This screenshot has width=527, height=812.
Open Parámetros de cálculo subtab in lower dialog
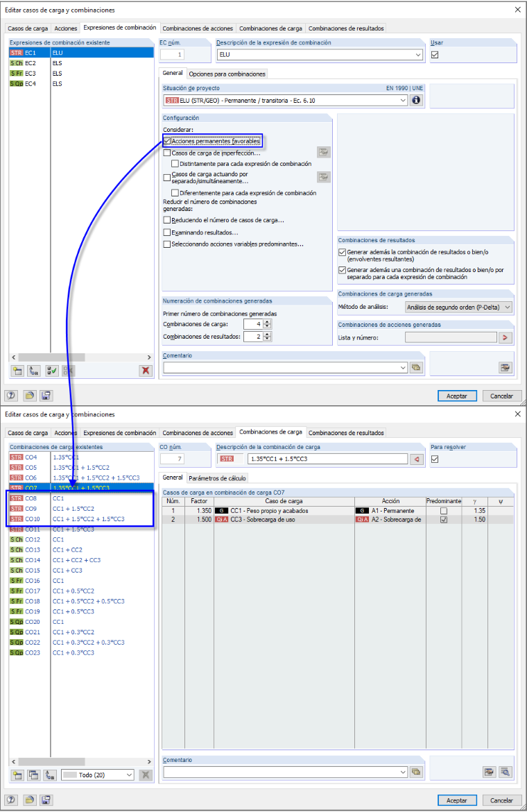click(217, 478)
